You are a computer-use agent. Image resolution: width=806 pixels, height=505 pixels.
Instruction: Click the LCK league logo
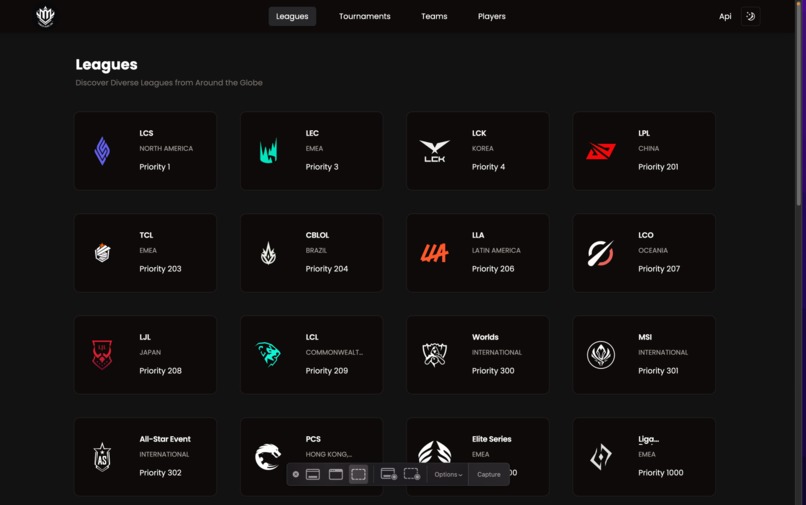pos(434,151)
